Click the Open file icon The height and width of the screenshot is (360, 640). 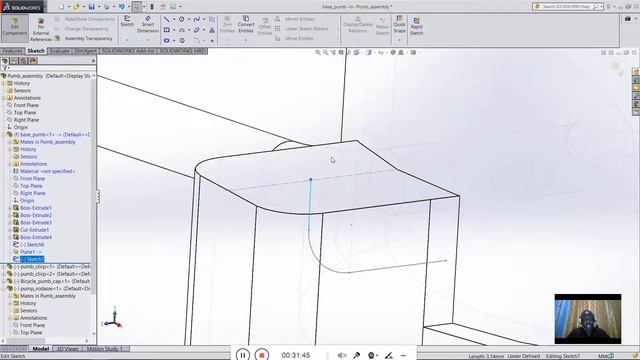(76, 7)
